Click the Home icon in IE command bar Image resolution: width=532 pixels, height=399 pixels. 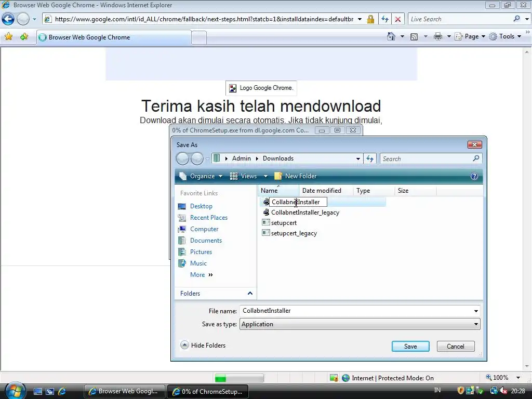(391, 37)
